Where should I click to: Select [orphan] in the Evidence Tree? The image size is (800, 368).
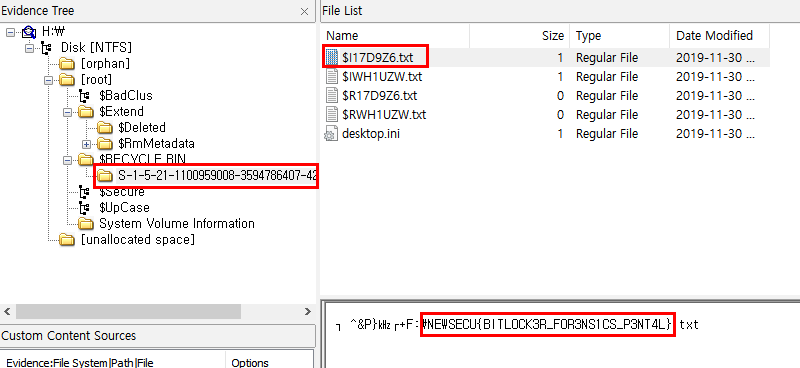[x=105, y=64]
